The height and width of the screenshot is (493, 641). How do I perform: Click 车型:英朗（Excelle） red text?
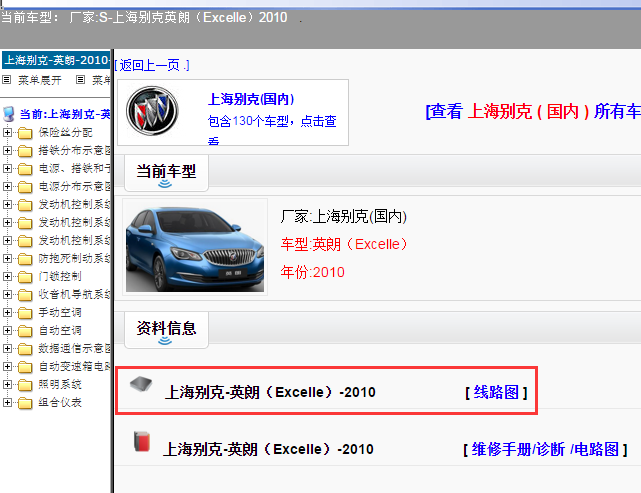[x=344, y=244]
